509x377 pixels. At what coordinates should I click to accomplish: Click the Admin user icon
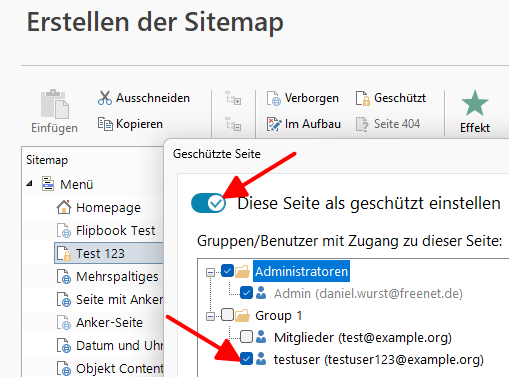[261, 293]
